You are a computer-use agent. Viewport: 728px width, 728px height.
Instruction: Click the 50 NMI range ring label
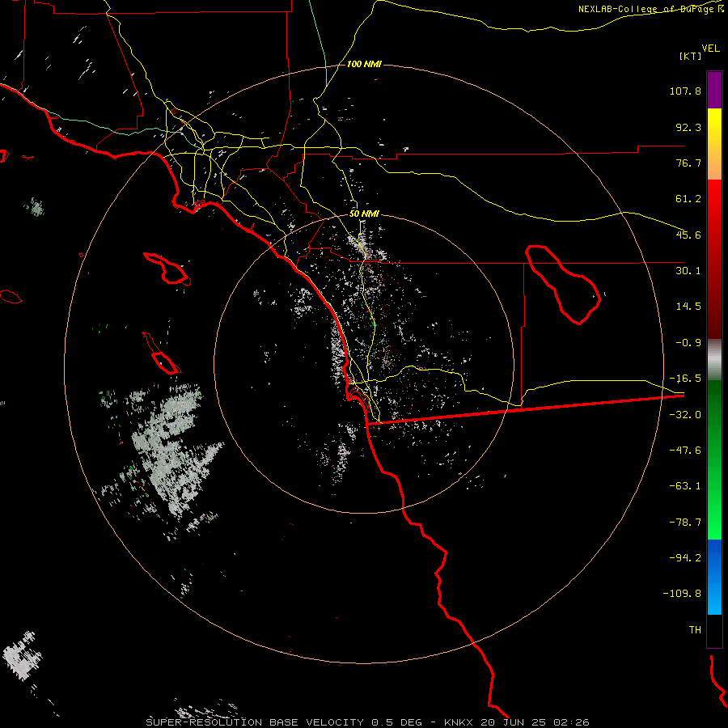364,214
